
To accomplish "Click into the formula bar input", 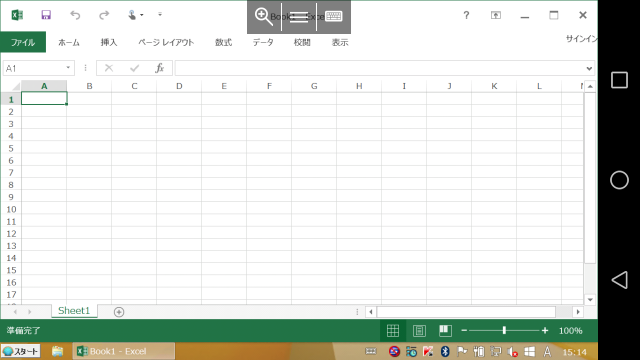I will tap(380, 68).
